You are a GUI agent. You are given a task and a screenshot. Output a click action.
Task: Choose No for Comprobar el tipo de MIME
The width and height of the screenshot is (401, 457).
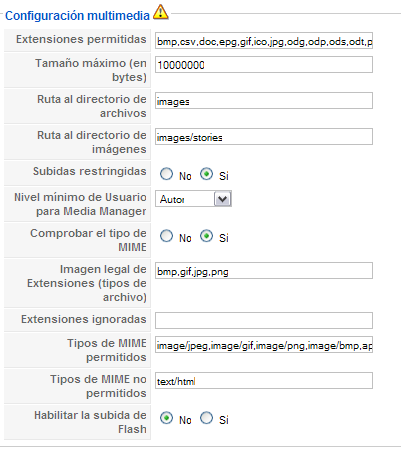point(166,236)
